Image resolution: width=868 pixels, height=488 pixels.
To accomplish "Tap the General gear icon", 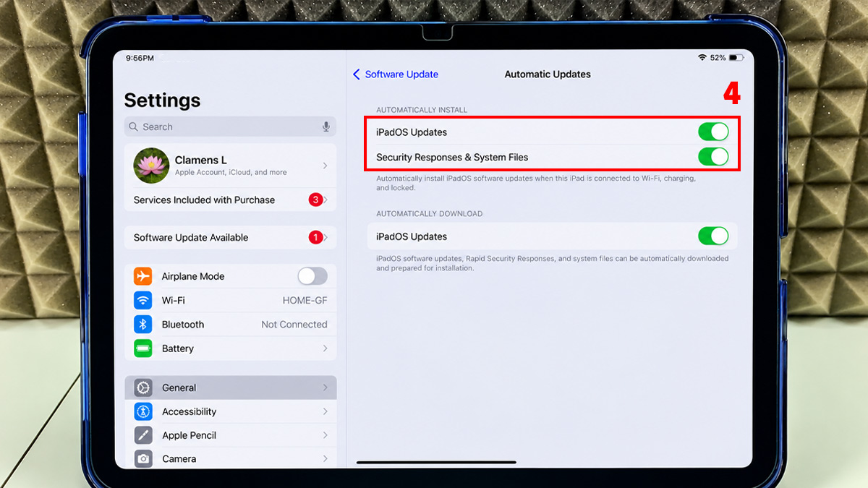I will 143,388.
